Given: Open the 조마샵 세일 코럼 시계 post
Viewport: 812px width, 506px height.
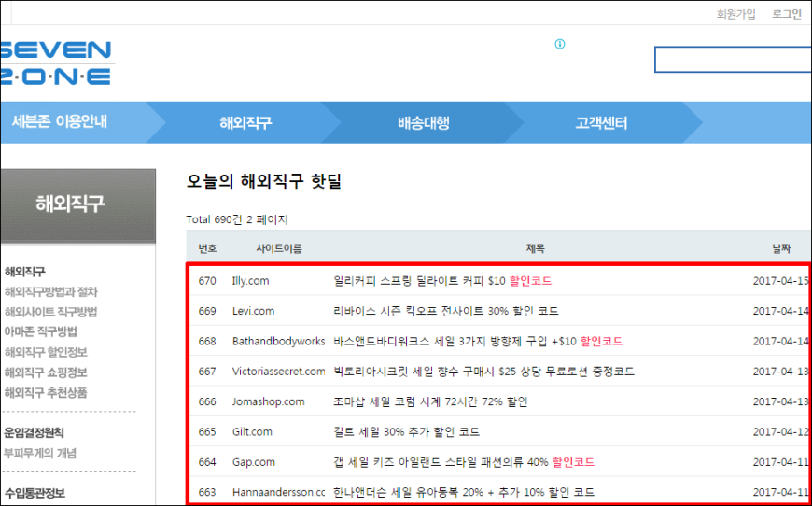Looking at the screenshot, I should coord(431,401).
